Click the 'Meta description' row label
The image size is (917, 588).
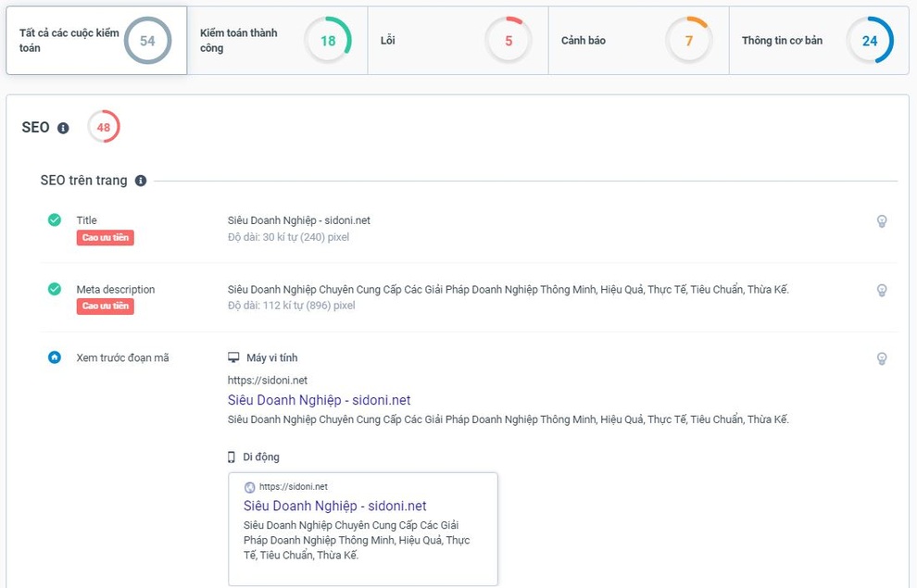coord(116,289)
